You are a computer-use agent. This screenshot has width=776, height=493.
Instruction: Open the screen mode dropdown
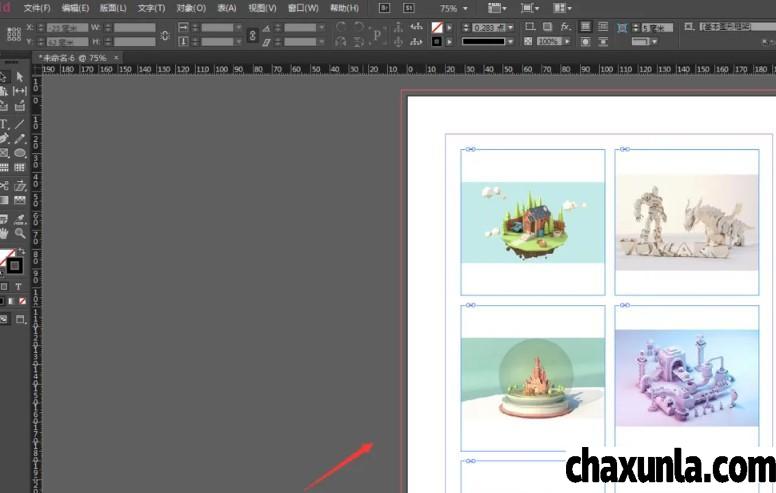point(530,8)
